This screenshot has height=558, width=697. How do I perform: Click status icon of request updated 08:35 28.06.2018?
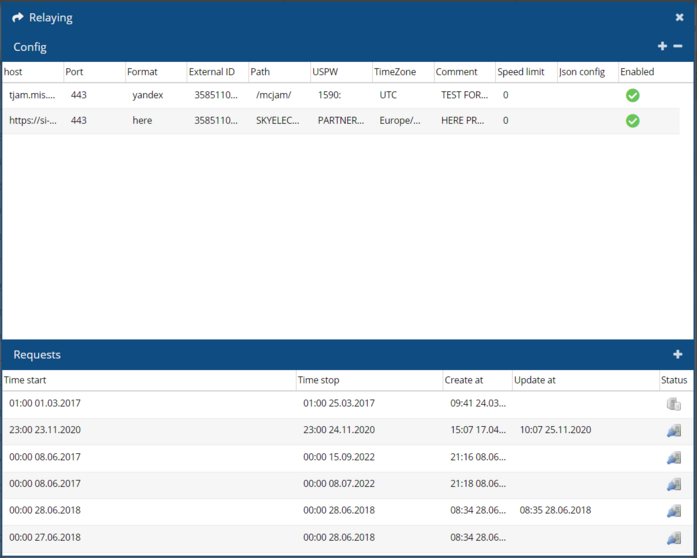point(674,510)
